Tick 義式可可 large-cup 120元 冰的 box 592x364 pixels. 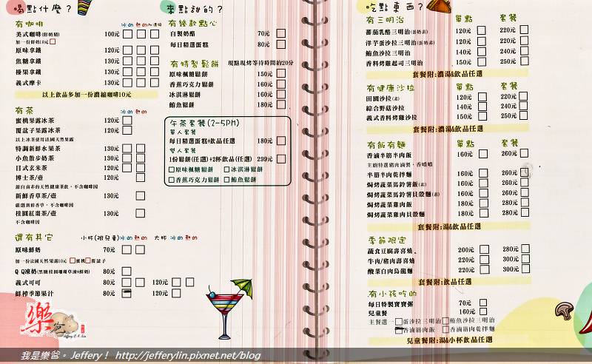176,283
